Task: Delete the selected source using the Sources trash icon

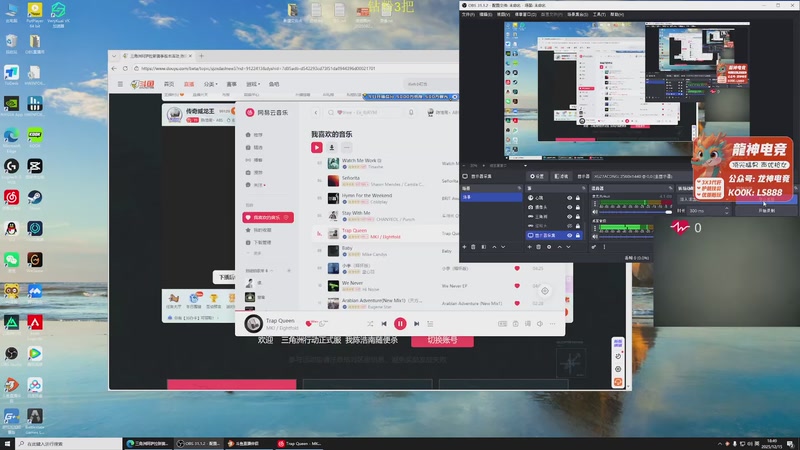Action: 539,247
